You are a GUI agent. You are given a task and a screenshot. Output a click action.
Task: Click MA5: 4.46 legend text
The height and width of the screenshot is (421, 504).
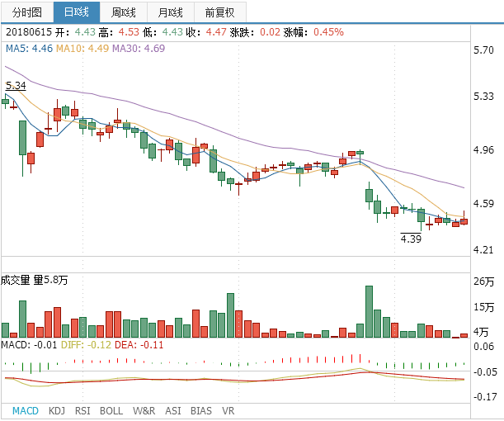pos(29,49)
